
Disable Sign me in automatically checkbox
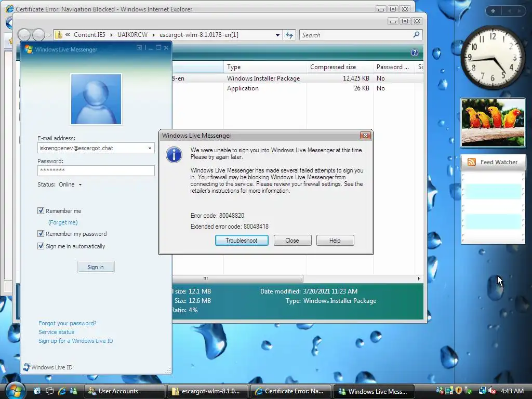41,246
